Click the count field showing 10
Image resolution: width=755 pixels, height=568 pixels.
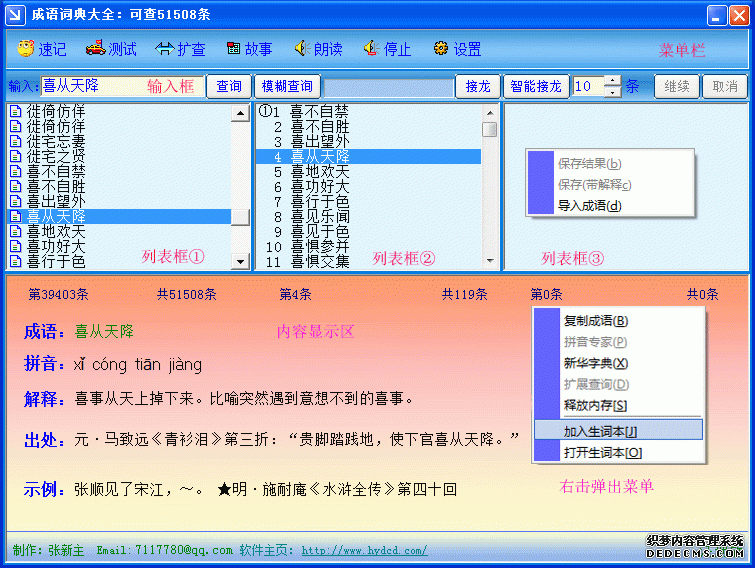click(x=588, y=87)
